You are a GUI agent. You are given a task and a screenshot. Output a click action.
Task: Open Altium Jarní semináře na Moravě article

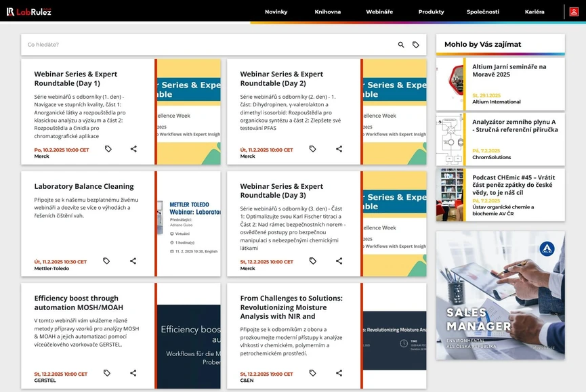pyautogui.click(x=509, y=70)
